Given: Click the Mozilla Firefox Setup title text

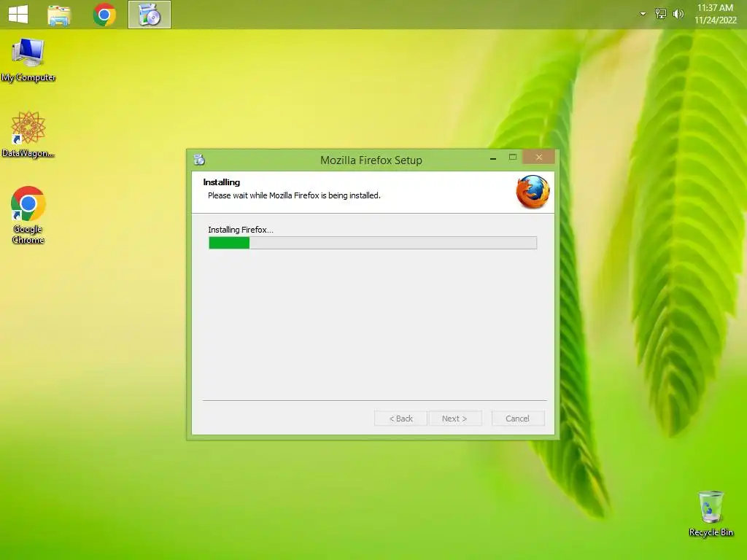Looking at the screenshot, I should coord(371,160).
